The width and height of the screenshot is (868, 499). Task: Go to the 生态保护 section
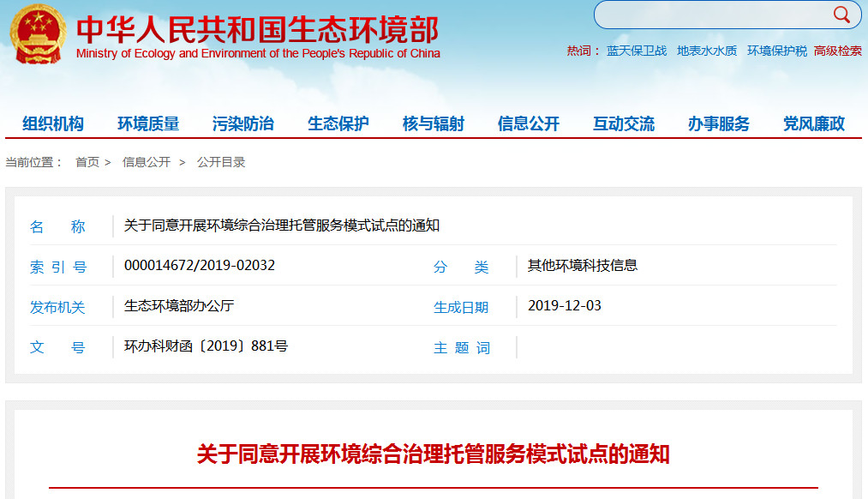(x=338, y=123)
